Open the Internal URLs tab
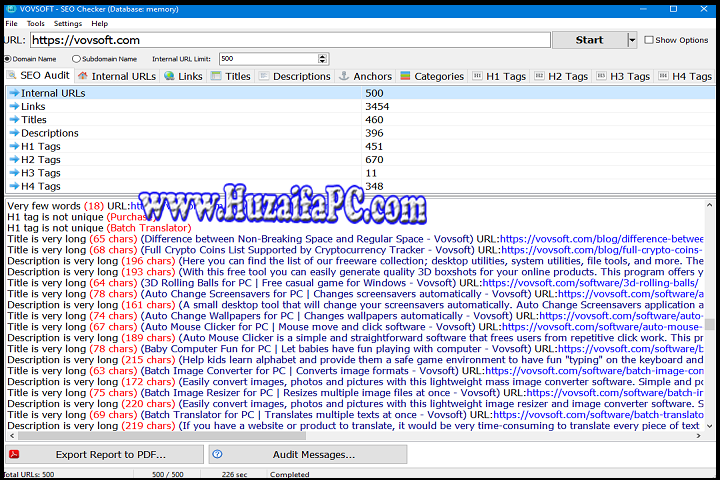The width and height of the screenshot is (720, 480). click(118, 76)
